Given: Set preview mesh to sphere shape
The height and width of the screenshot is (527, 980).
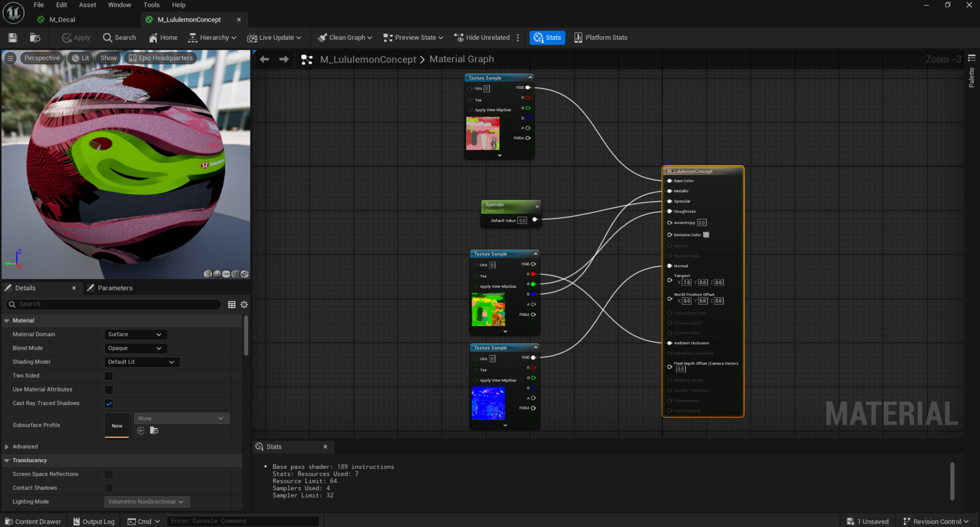Looking at the screenshot, I should coord(217,274).
